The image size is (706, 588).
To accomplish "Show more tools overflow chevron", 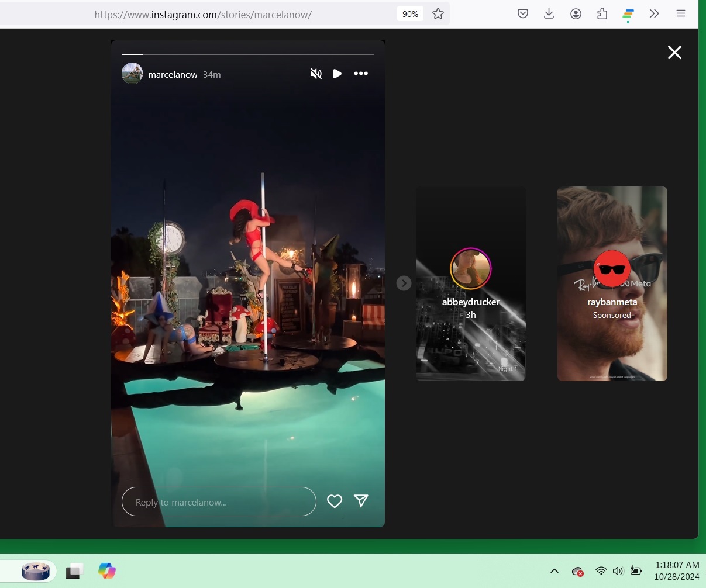I will (x=654, y=14).
